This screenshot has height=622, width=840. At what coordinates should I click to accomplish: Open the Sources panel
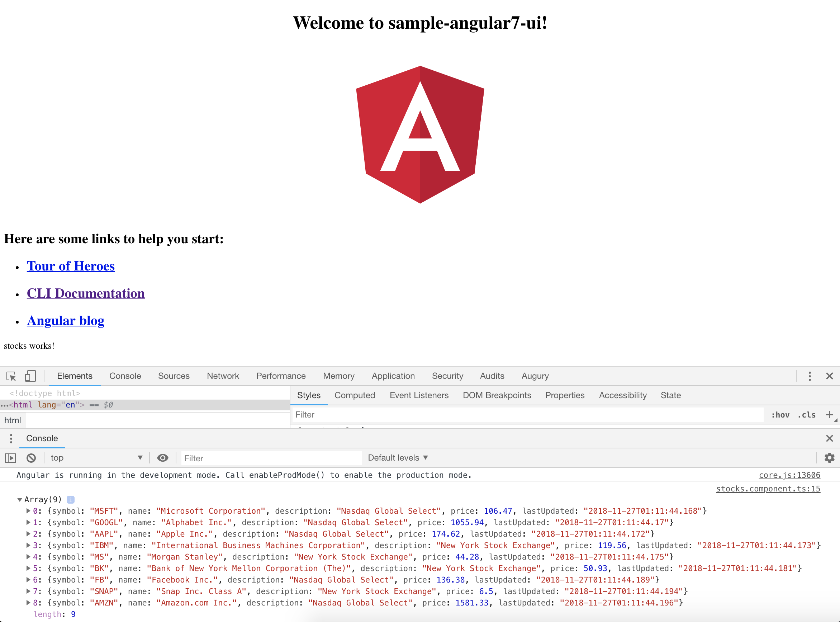(x=174, y=376)
